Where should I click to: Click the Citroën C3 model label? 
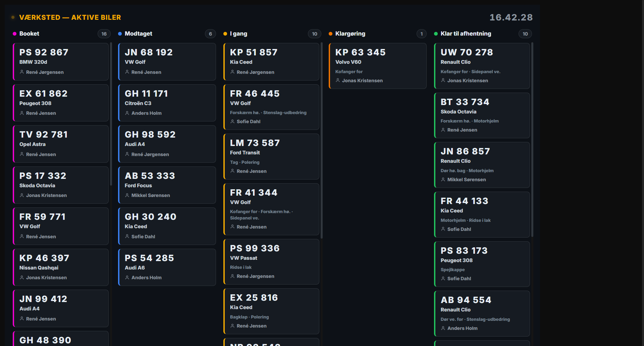click(138, 103)
